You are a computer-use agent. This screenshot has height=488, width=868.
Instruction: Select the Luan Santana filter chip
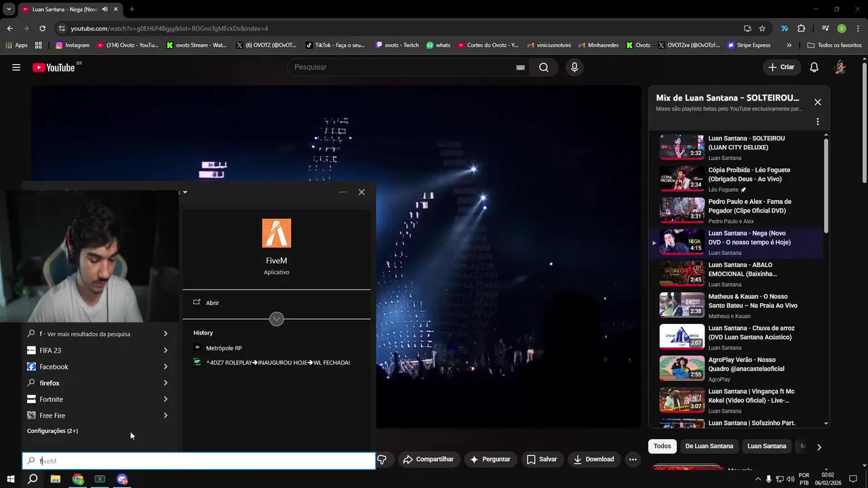766,446
